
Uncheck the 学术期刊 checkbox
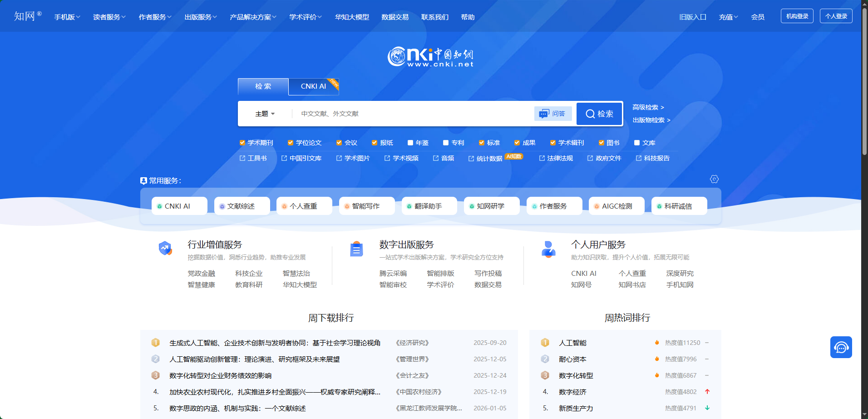242,143
